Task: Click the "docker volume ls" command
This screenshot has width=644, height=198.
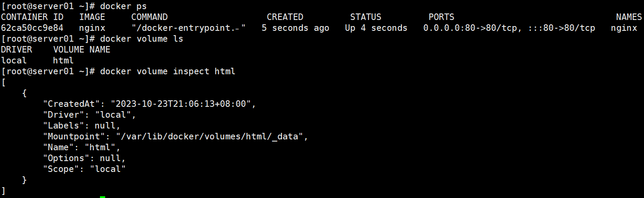Action: [x=142, y=39]
